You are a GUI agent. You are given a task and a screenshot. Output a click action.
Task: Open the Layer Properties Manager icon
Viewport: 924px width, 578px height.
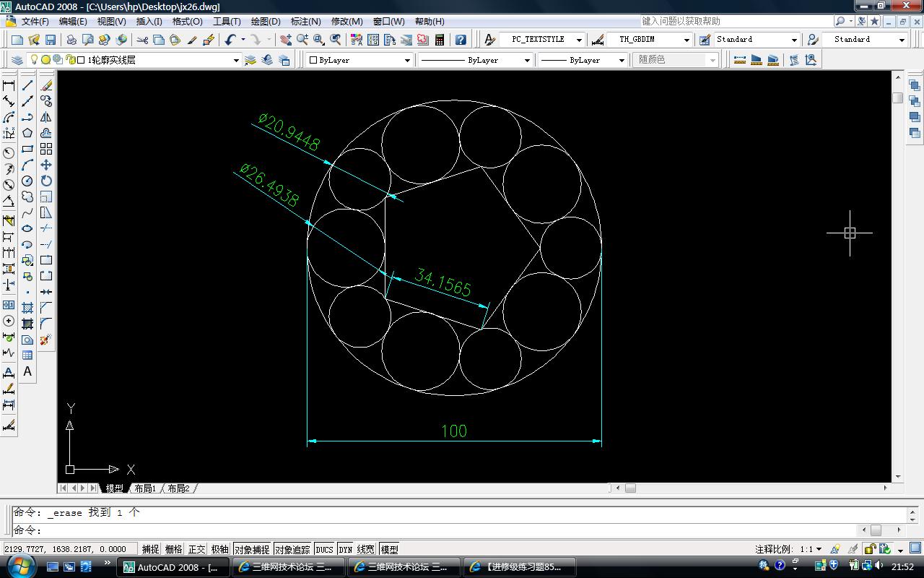(x=18, y=60)
